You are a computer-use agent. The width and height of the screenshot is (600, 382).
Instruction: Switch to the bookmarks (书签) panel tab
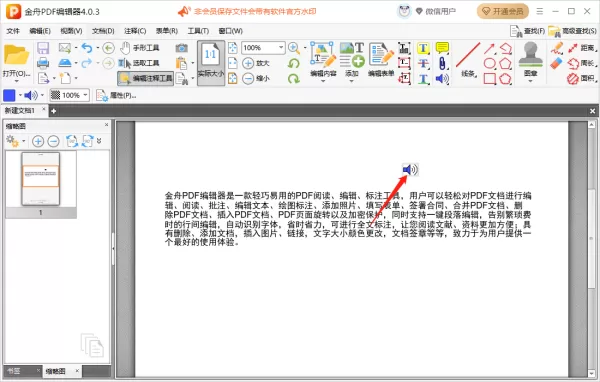point(14,371)
